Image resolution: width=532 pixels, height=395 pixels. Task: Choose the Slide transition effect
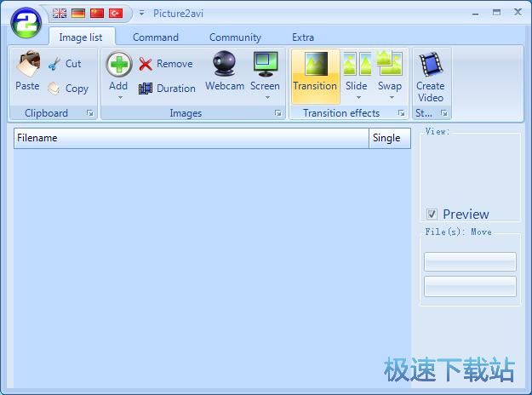[x=357, y=71]
